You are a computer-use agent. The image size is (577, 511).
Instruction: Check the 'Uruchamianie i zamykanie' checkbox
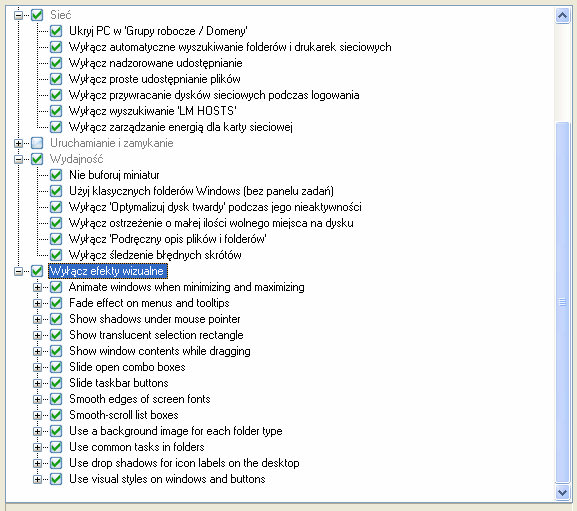point(37,143)
